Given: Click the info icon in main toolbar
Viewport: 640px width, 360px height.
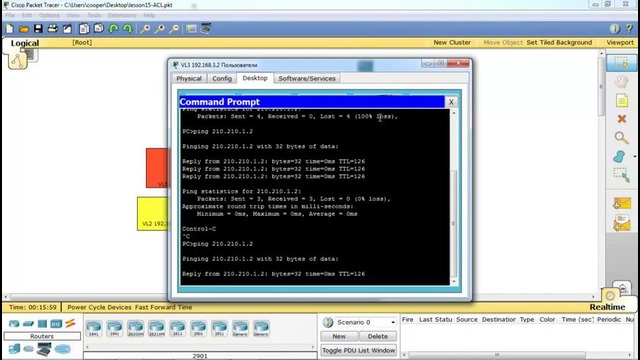Looking at the screenshot, I should click(x=614, y=29).
